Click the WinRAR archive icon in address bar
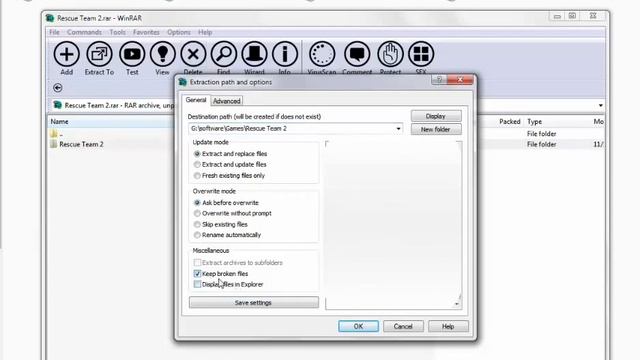This screenshot has height=360, width=640. 58,105
